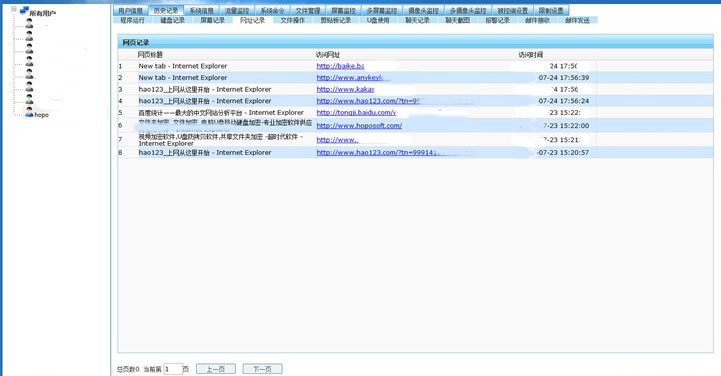Select the 文件操作 sub-tab
The height and width of the screenshot is (376, 721).
(292, 20)
